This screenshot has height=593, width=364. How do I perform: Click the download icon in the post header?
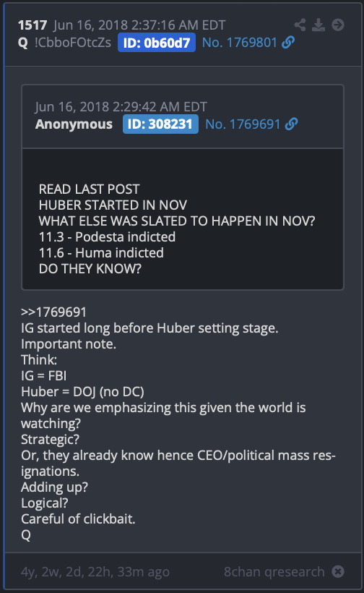click(318, 25)
